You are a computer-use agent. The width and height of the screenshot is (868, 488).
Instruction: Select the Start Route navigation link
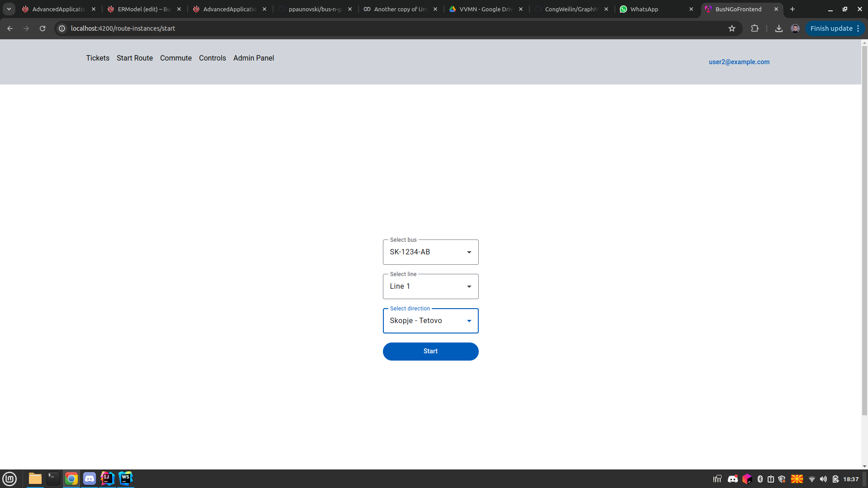(134, 58)
